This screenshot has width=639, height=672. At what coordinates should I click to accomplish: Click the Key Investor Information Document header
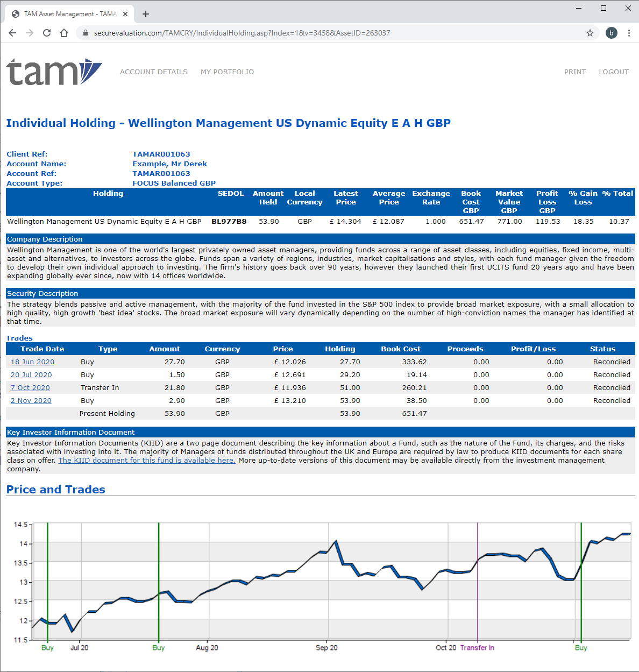coord(321,432)
